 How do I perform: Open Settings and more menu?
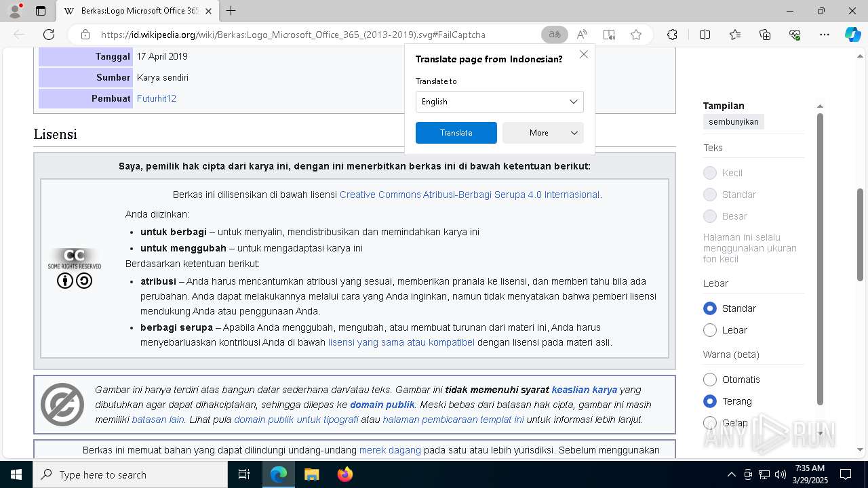(x=825, y=35)
